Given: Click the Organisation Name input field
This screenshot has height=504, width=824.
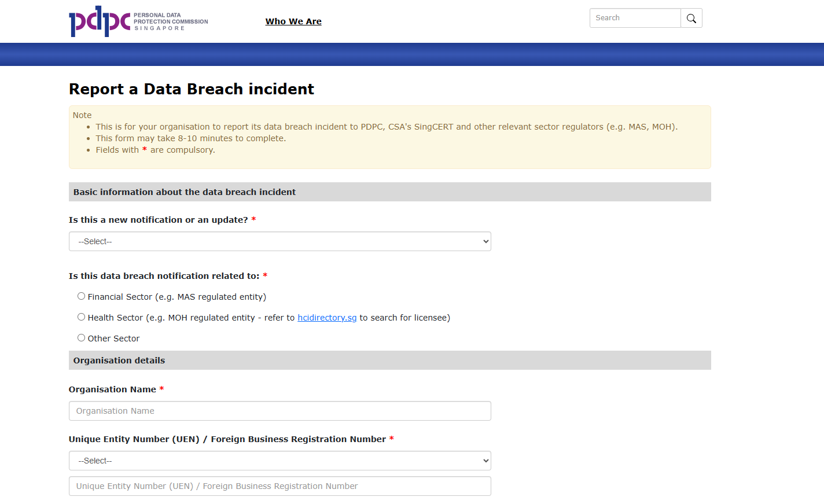Looking at the screenshot, I should [279, 411].
